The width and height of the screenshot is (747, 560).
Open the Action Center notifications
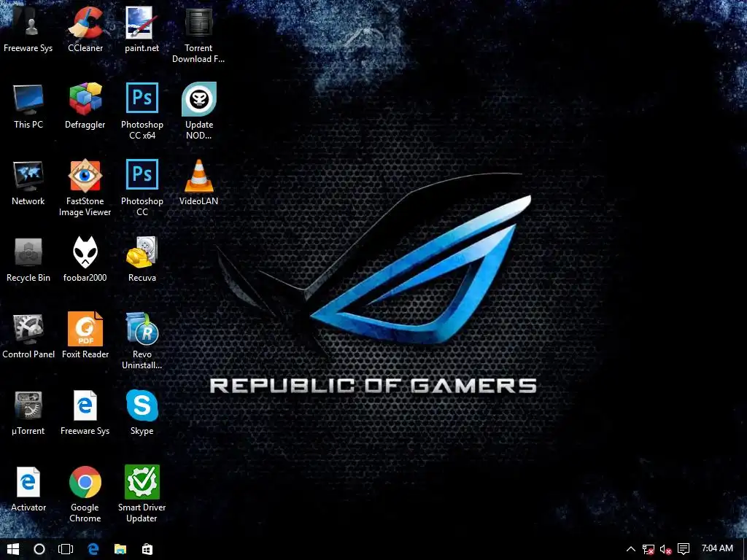click(684, 549)
